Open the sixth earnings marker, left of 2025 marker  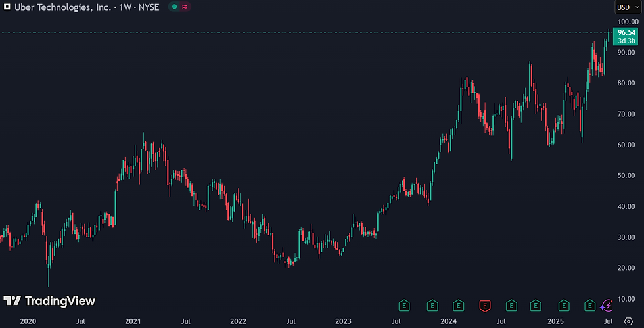(535, 306)
